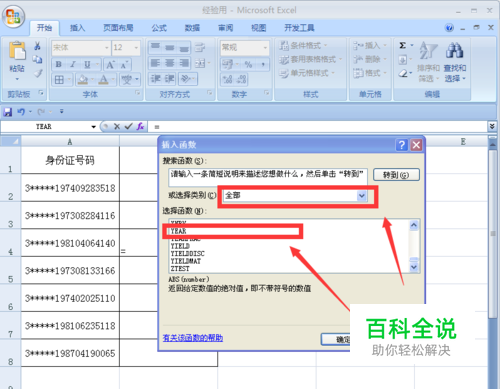The image size is (500, 389).
Task: Toggle top vertical alignment
Action: pos(155,47)
